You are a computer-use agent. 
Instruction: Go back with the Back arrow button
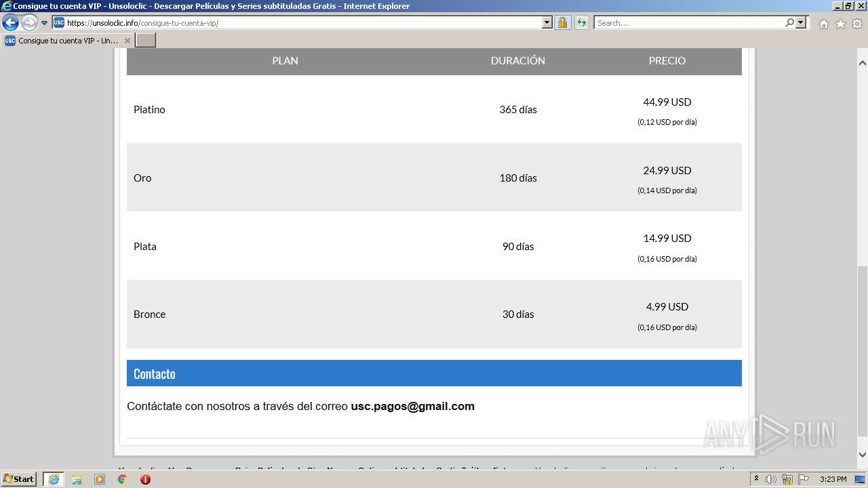(x=10, y=23)
